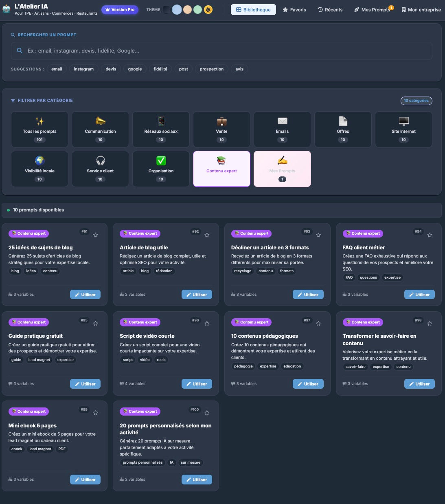Viewport: 445px width, 504px height.
Task: Open the Bibliothèque tab
Action: tap(253, 9)
